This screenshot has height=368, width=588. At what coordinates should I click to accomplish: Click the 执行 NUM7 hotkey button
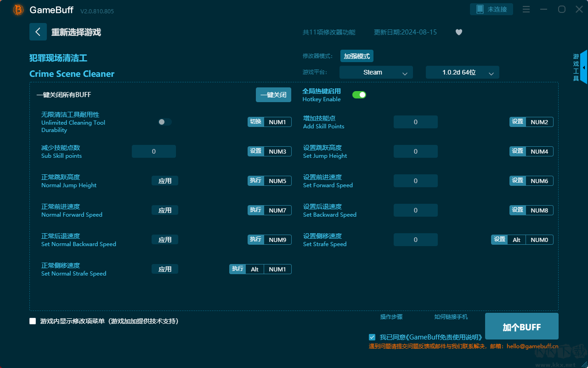point(270,210)
